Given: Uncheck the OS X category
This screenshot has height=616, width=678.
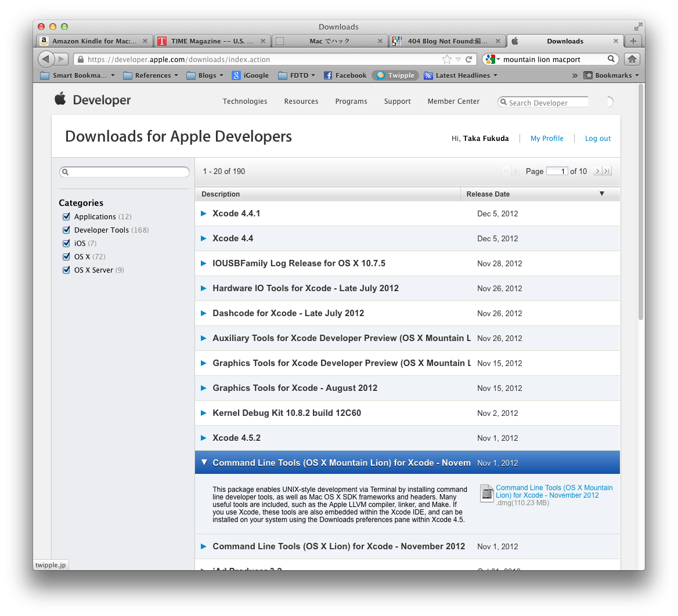Looking at the screenshot, I should tap(66, 256).
